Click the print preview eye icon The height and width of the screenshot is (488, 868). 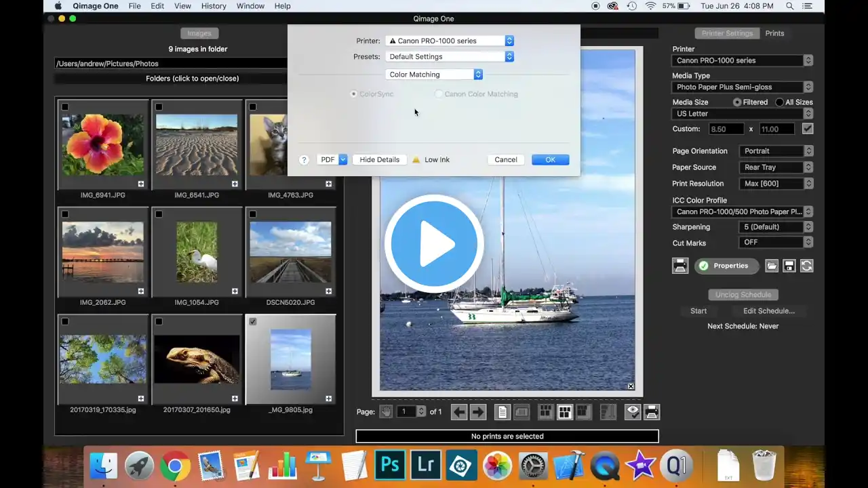coord(633,411)
